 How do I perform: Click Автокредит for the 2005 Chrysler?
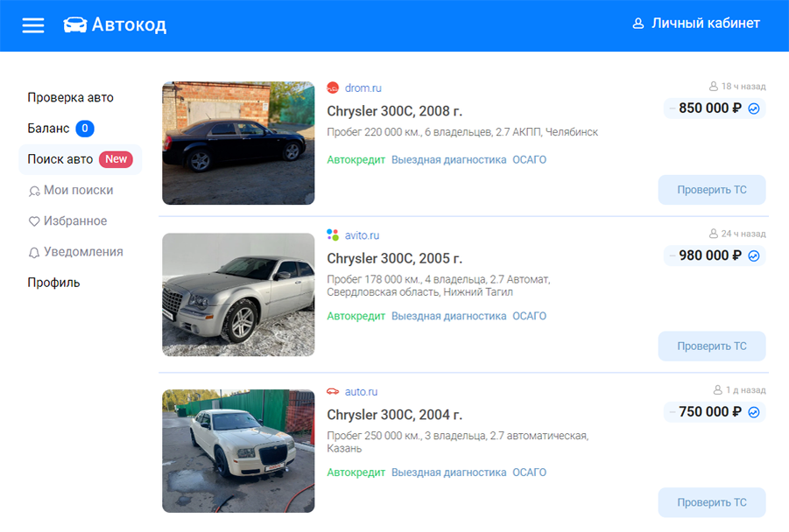(356, 316)
